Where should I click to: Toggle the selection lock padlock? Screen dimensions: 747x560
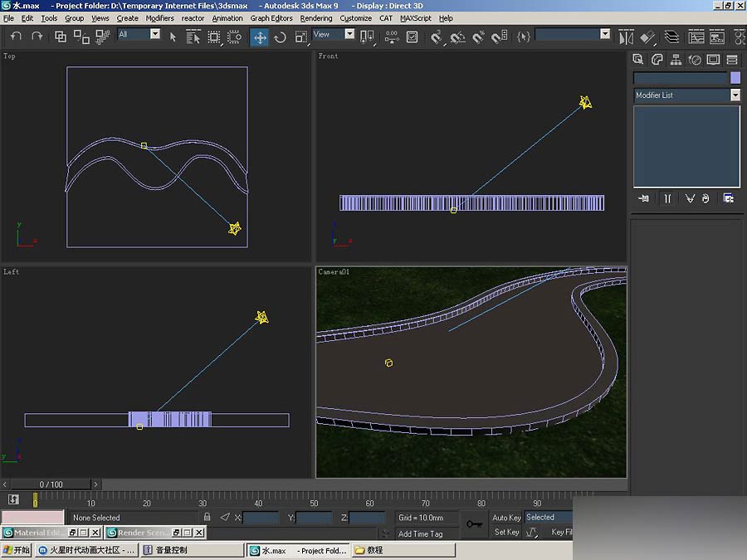(x=207, y=518)
